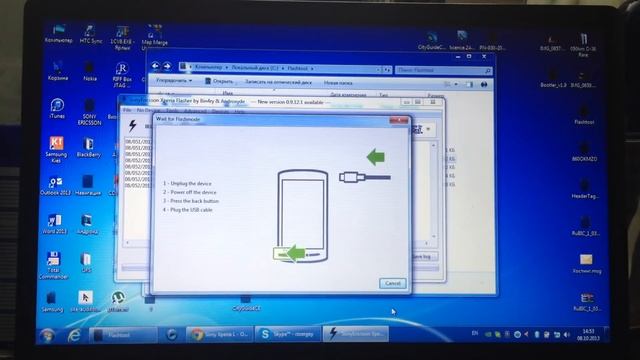Viewport: 640px width, 360px height.
Task: Open the GPS desktop icon
Action: tap(86, 262)
